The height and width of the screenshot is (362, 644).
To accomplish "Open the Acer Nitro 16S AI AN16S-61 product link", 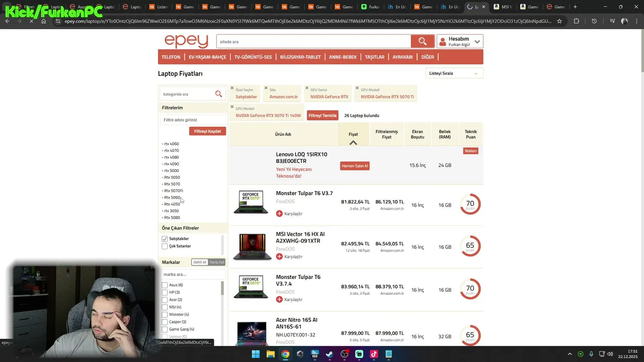I will click(x=296, y=323).
